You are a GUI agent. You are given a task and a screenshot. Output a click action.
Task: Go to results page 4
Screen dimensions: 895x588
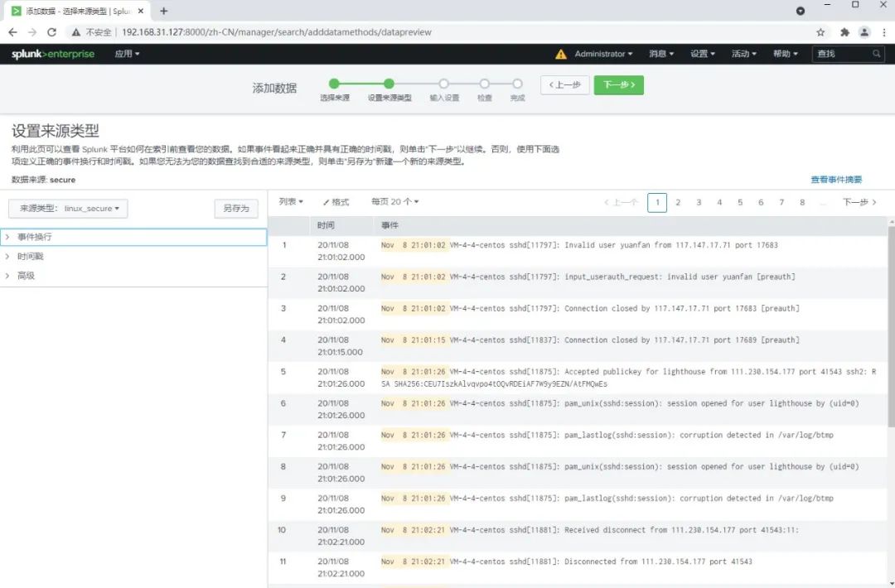(719, 202)
